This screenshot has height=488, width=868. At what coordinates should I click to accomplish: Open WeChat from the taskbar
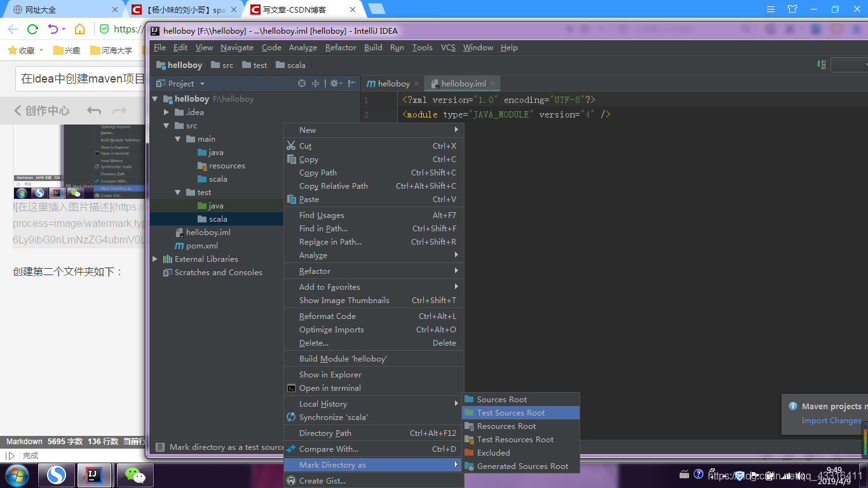(134, 475)
